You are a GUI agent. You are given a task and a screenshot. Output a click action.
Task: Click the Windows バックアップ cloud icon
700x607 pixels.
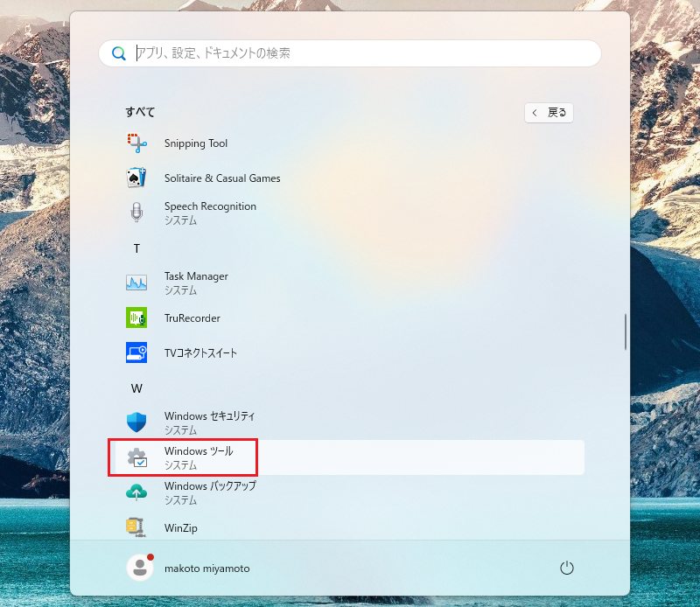click(136, 492)
